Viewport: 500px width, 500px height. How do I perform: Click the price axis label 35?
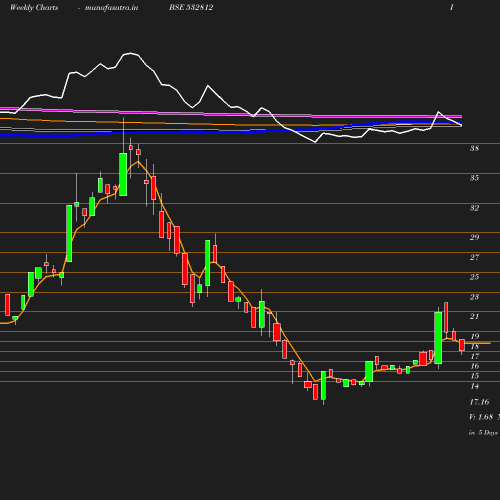pos(474,178)
